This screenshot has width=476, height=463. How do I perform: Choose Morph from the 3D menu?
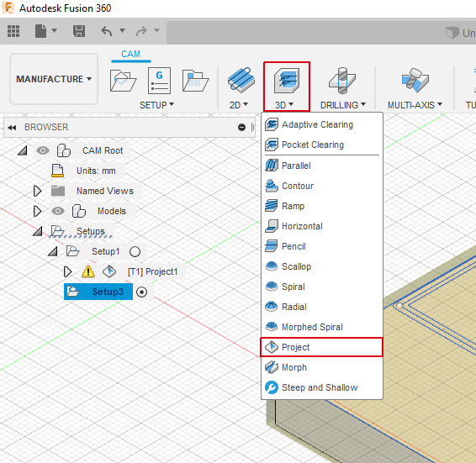[322, 367]
